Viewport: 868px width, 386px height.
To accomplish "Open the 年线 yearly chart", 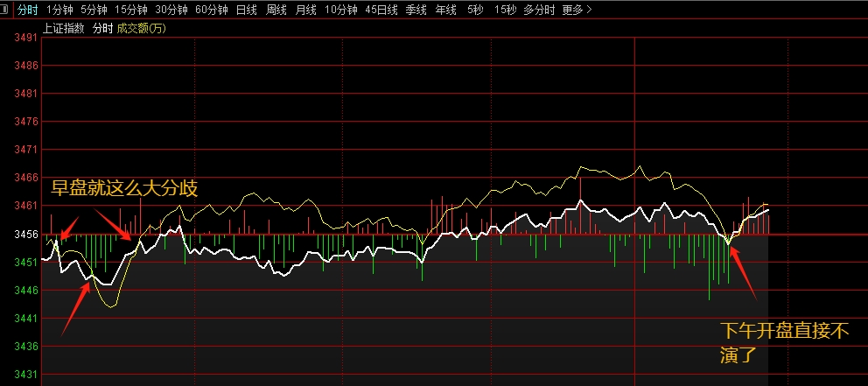I will [446, 10].
